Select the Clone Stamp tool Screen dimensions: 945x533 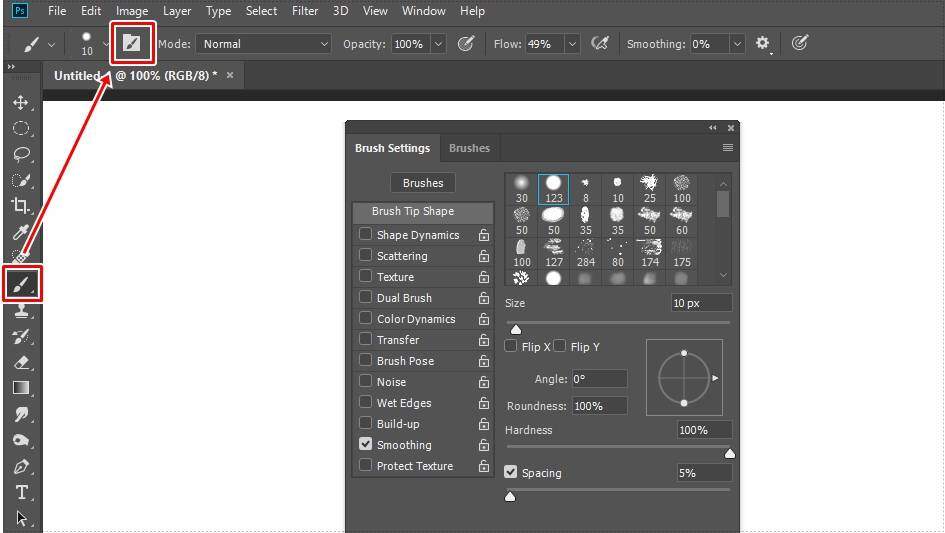click(21, 311)
